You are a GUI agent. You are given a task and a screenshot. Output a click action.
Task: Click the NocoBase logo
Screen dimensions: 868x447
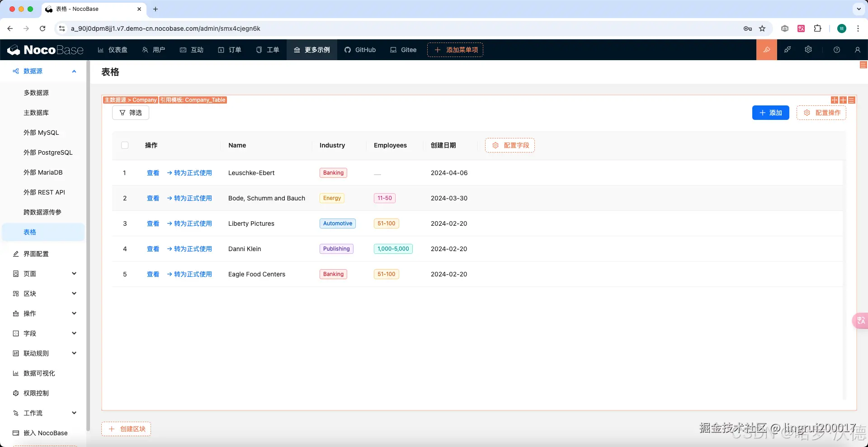(46, 50)
